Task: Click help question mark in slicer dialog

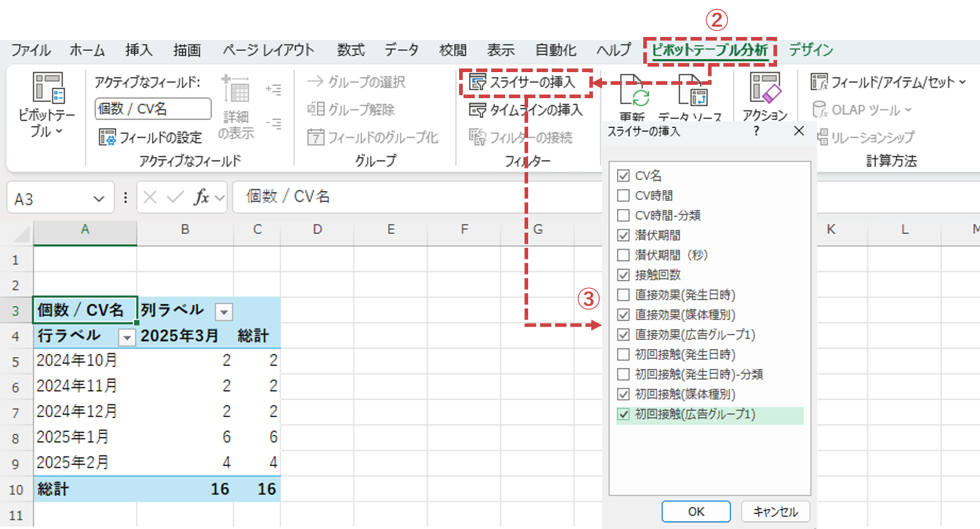Action: pyautogui.click(x=756, y=131)
